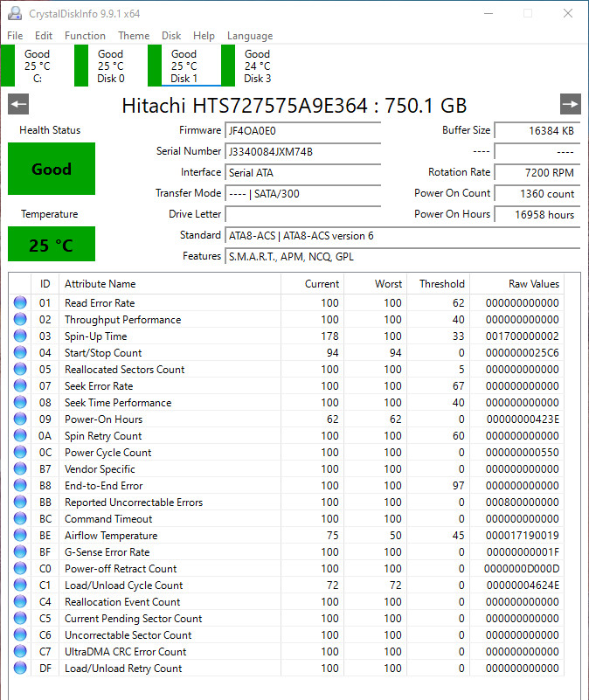Click the ID column header
The width and height of the screenshot is (589, 700).
coord(45,284)
